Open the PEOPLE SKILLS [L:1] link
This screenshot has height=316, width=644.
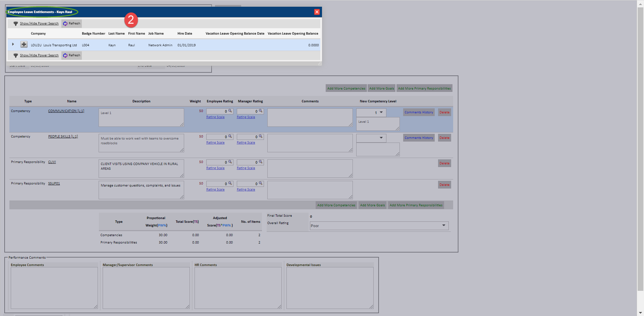point(63,137)
